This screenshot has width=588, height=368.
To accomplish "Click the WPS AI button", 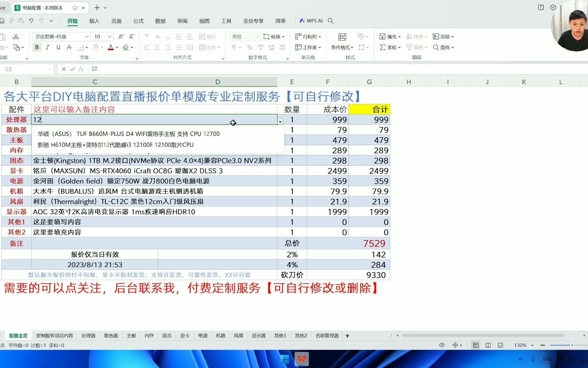I will click(311, 21).
